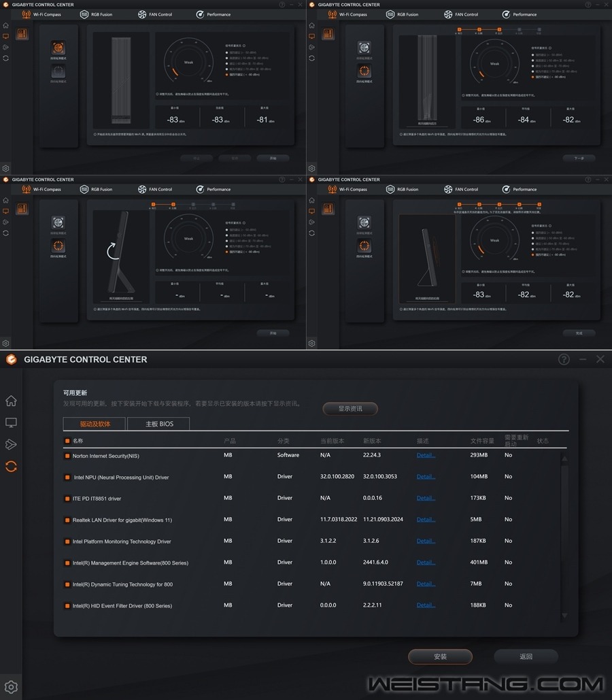This screenshot has height=700, width=612.
Task: Click motherboard device icon in the -86 dBm window
Action: click(x=328, y=34)
